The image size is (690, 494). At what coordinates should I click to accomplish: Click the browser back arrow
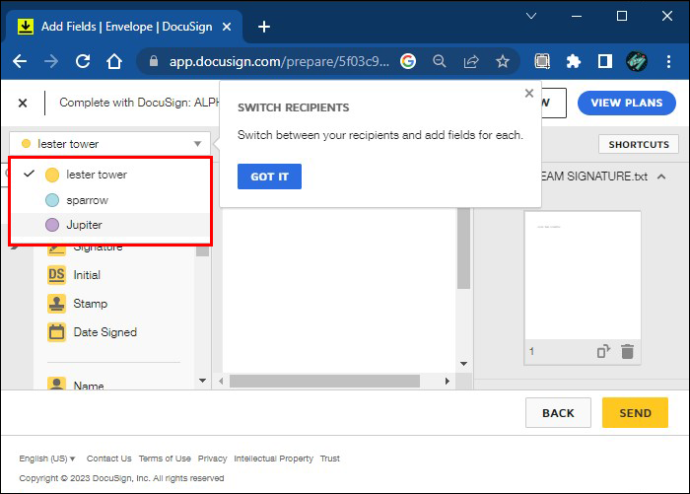pos(20,61)
